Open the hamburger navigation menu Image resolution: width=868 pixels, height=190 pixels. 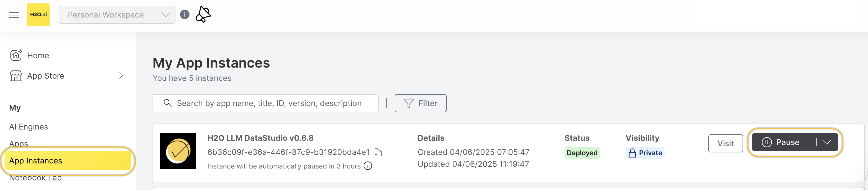pyautogui.click(x=14, y=14)
